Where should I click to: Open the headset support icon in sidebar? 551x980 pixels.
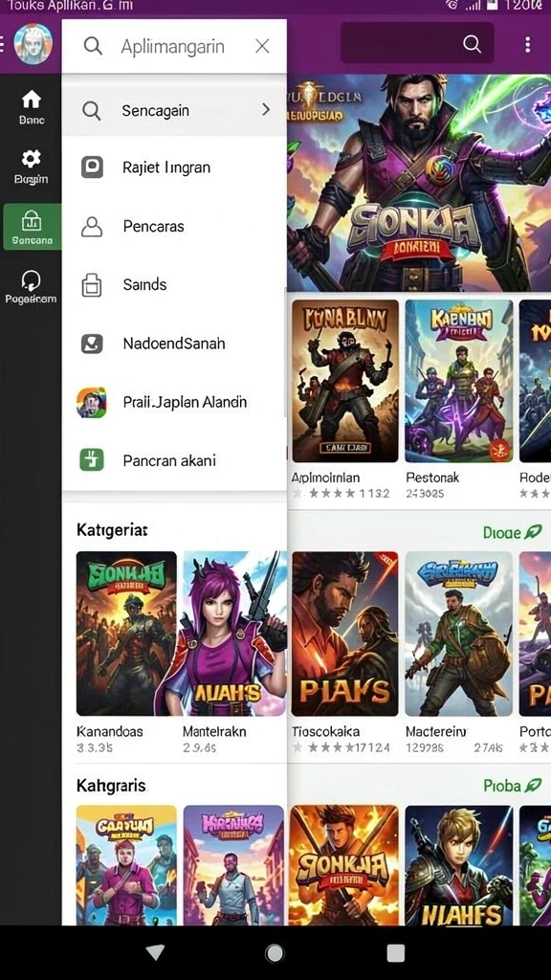[32, 280]
